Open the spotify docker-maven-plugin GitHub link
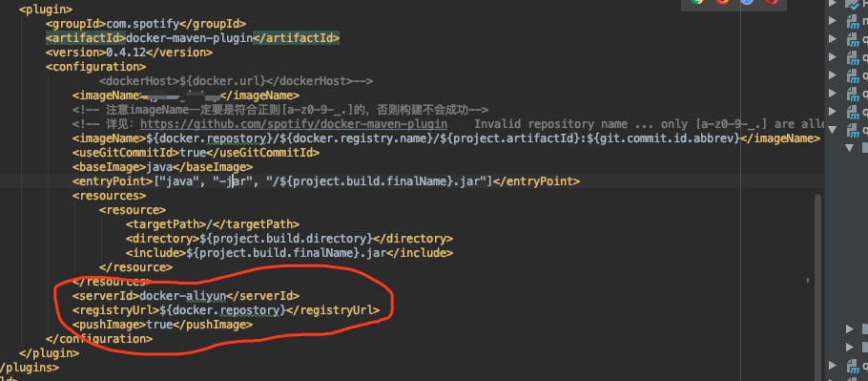The image size is (868, 381). [294, 124]
